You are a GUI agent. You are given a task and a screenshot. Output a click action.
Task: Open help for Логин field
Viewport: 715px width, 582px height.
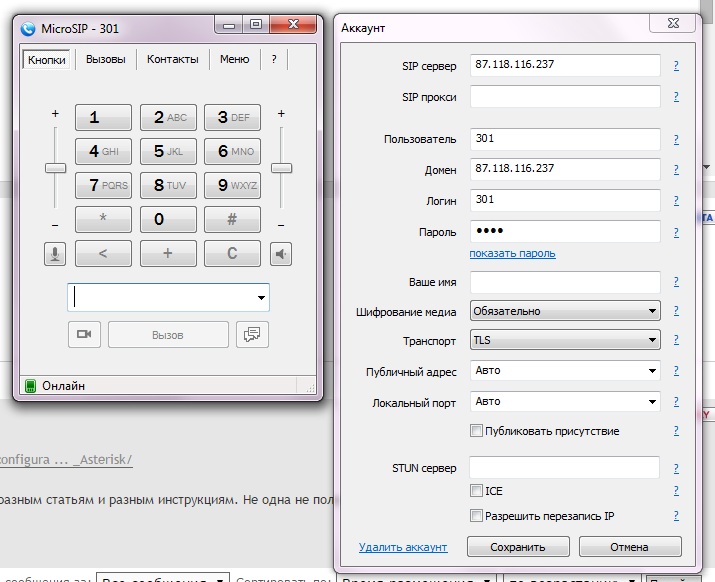[676, 200]
